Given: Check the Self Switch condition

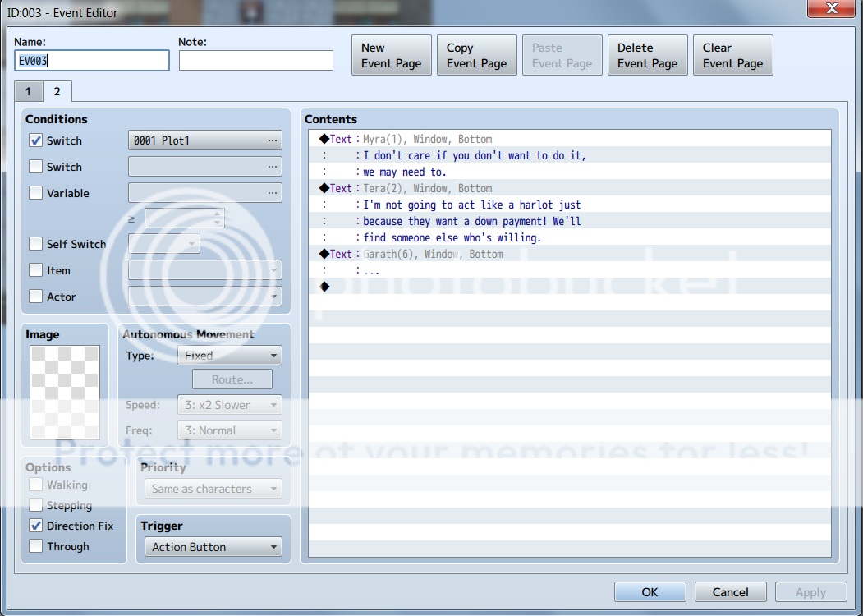Looking at the screenshot, I should (36, 244).
